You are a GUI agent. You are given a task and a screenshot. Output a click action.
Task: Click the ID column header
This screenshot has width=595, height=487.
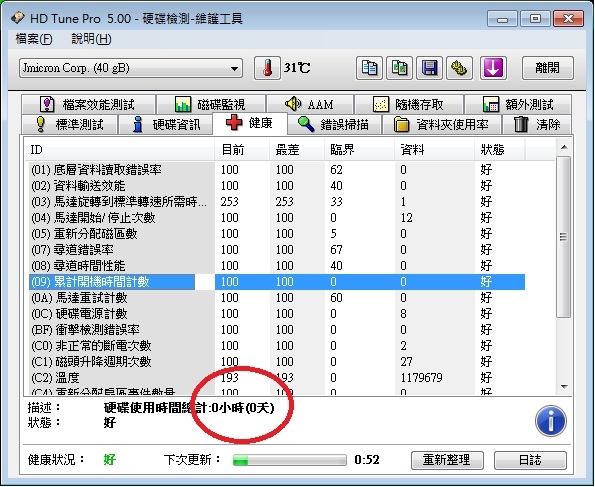click(119, 150)
